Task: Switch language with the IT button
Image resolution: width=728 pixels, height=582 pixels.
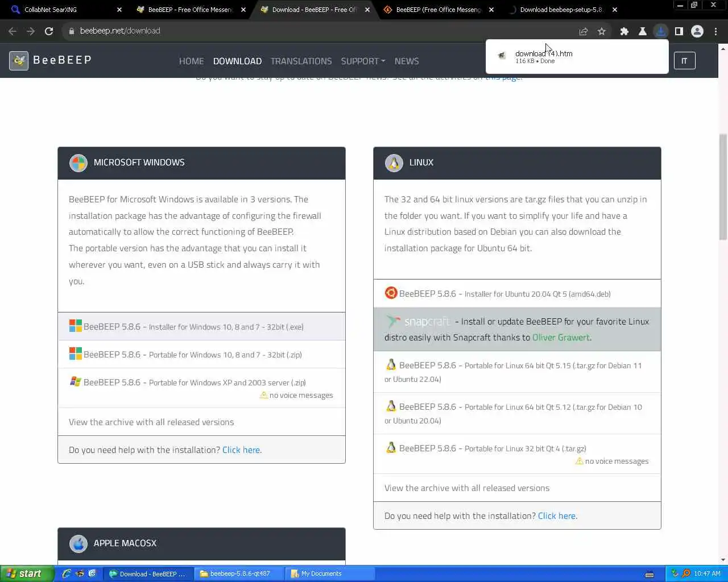Action: (x=684, y=61)
